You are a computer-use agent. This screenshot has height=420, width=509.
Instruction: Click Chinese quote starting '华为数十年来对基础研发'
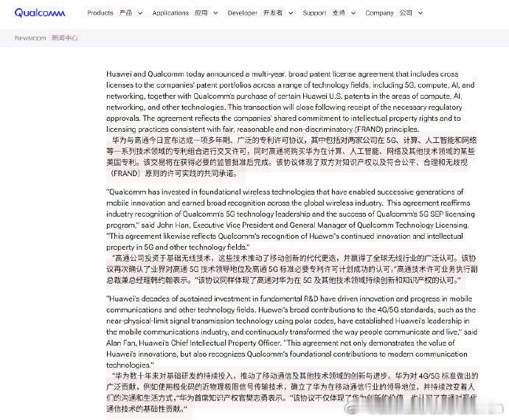coord(292,392)
